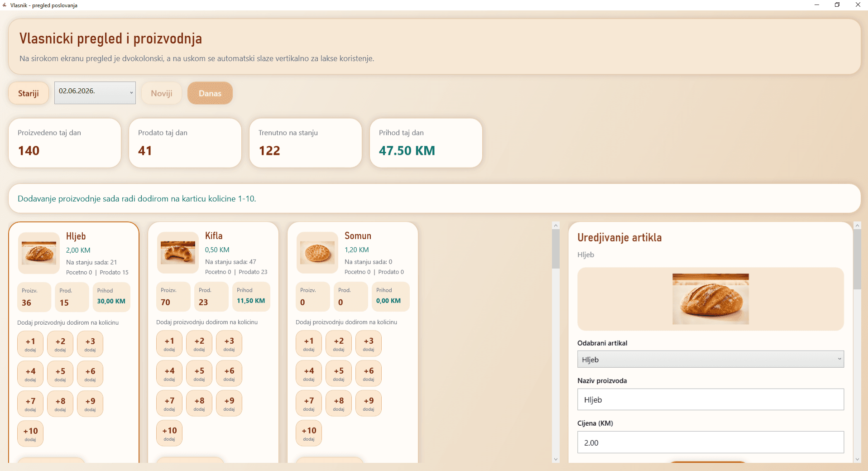
Task: Click the large bread preview in Uredjivanje artikla
Action: (710, 299)
